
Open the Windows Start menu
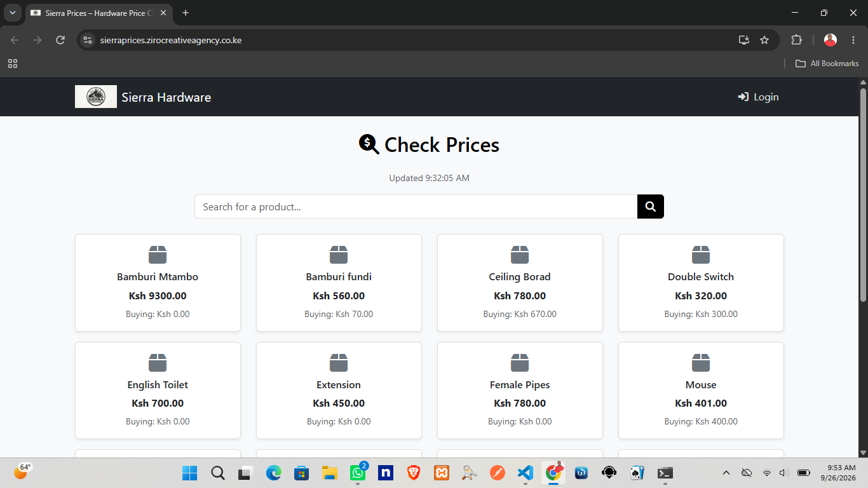coord(190,473)
